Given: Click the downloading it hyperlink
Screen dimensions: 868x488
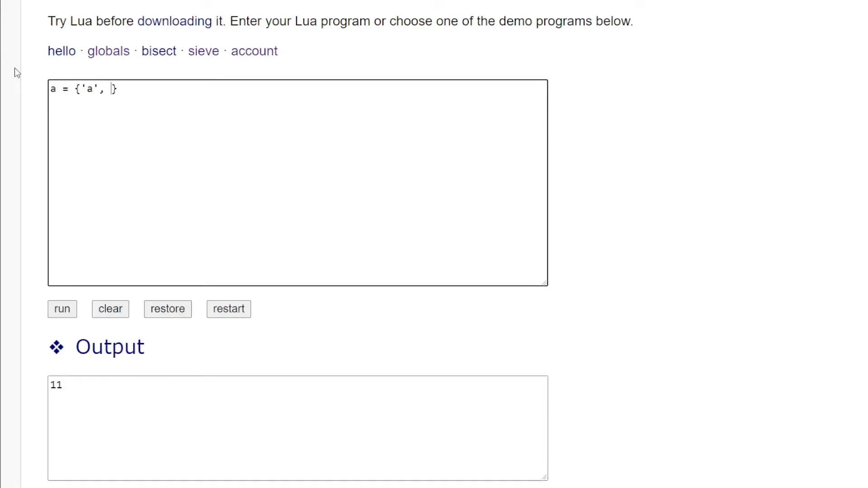Looking at the screenshot, I should (x=174, y=21).
